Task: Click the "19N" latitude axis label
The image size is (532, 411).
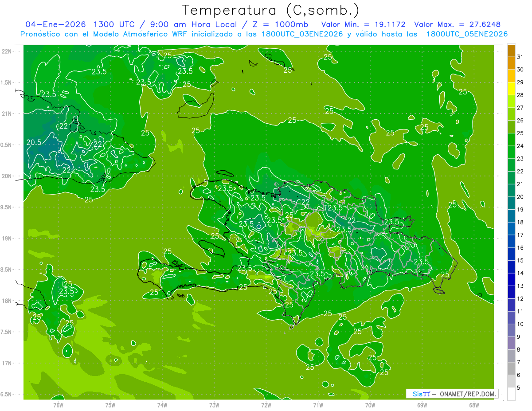Action: coord(7,239)
